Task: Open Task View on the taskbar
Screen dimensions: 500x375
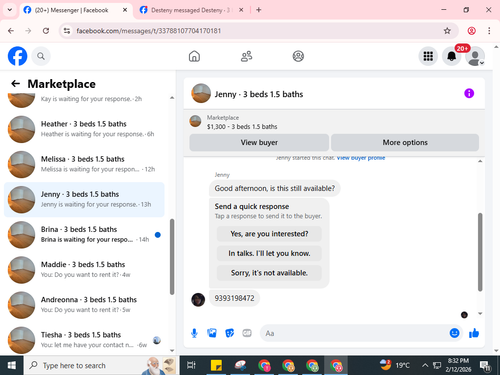Action: [191, 365]
